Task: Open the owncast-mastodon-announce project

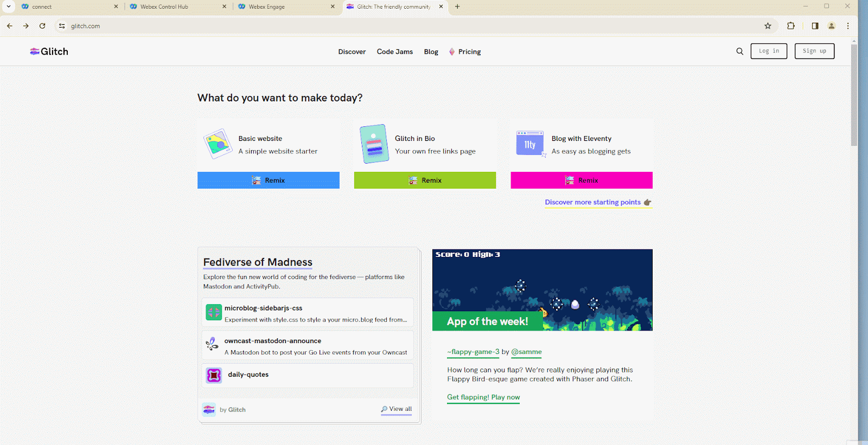Action: 308,345
